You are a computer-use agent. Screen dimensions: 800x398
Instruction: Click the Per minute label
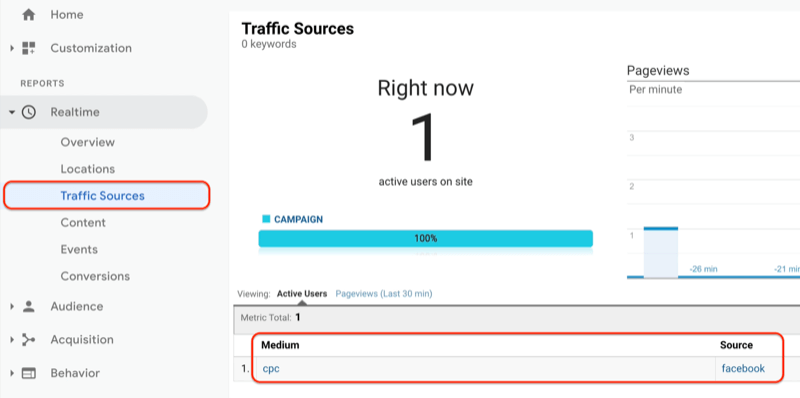point(656,90)
